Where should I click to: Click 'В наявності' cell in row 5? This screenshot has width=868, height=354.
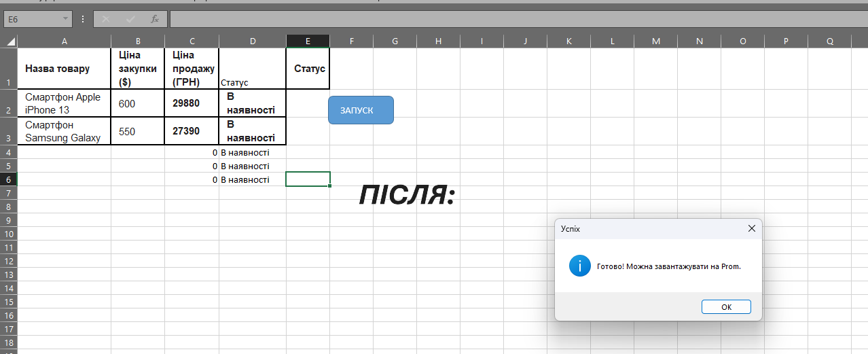253,166
